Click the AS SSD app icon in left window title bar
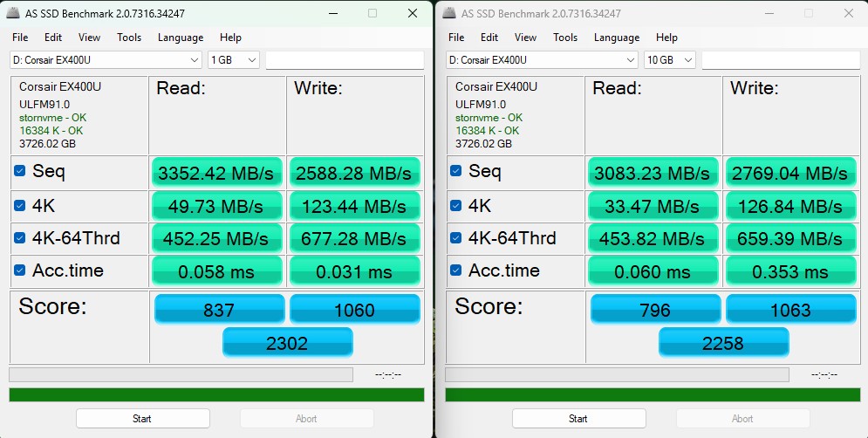 click(13, 13)
